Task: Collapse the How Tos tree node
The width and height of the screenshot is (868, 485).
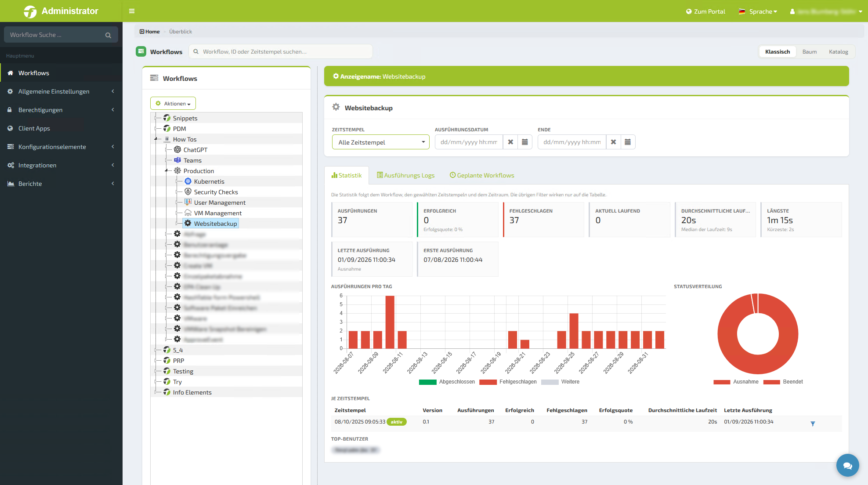Action: (156, 139)
